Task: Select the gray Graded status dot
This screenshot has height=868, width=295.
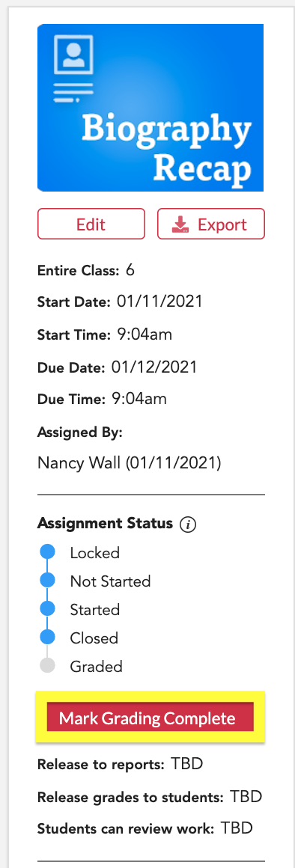Action: (48, 665)
